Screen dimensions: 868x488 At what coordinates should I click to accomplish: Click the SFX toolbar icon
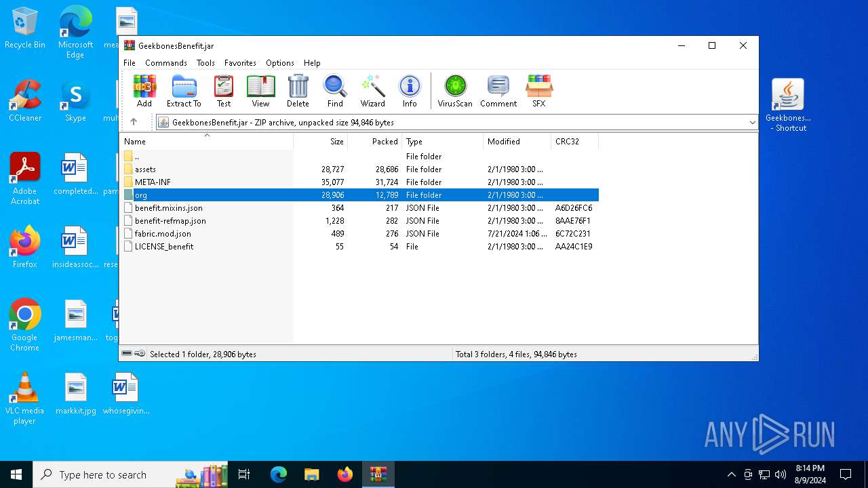[539, 91]
